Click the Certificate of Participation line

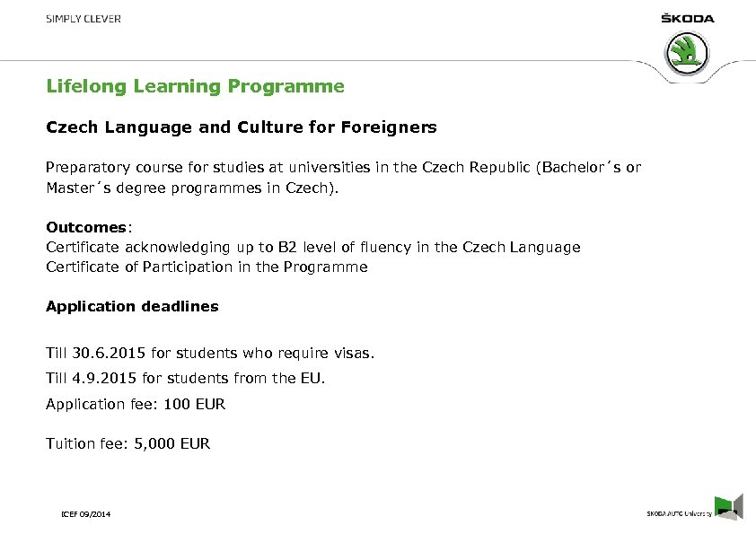click(207, 267)
